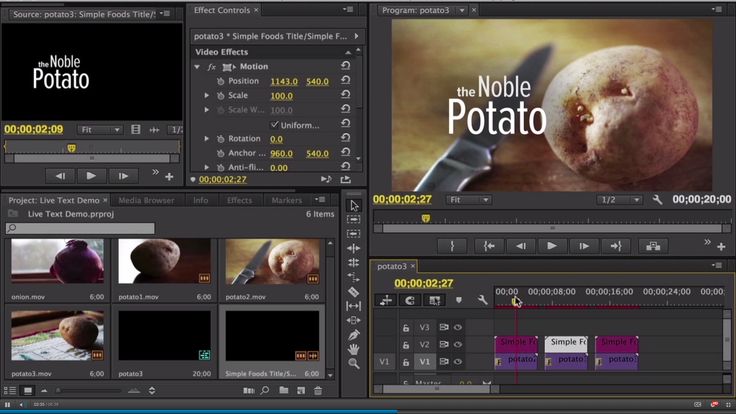736x414 pixels.
Task: Toggle Position animation stopwatch
Action: [221, 81]
